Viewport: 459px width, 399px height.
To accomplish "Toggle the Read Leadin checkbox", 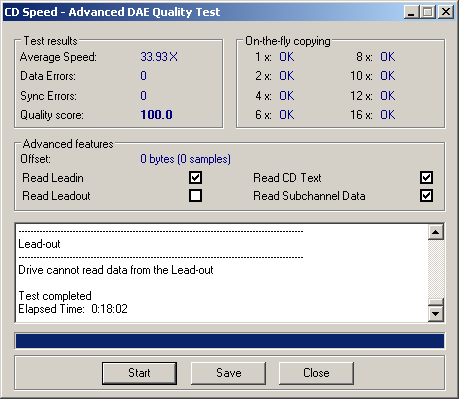I will pos(195,177).
